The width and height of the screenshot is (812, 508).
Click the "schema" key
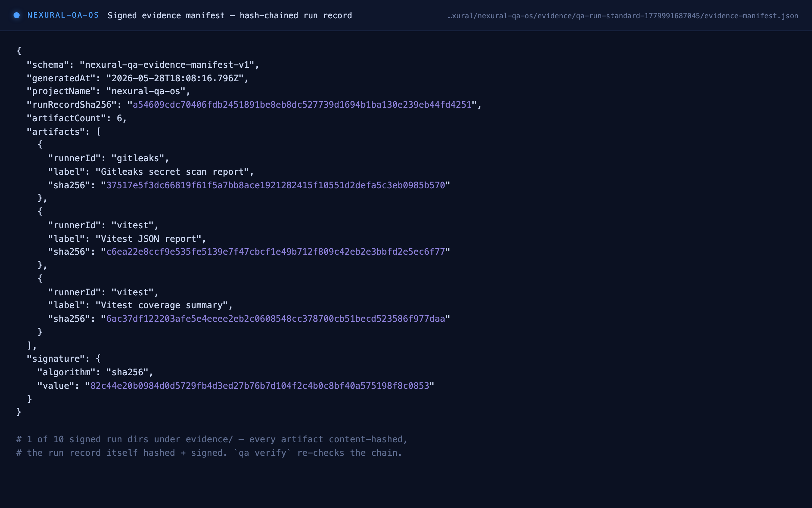48,65
